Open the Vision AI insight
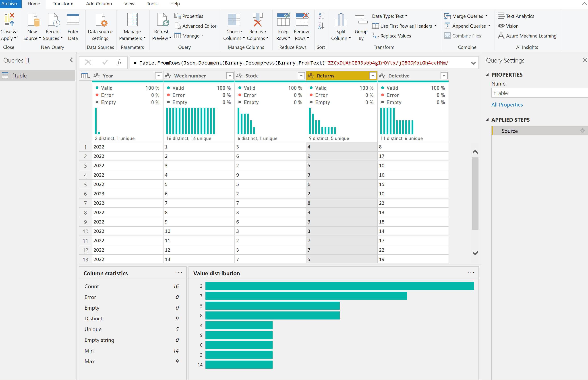Viewport: 588px width, 380px height. pos(508,26)
